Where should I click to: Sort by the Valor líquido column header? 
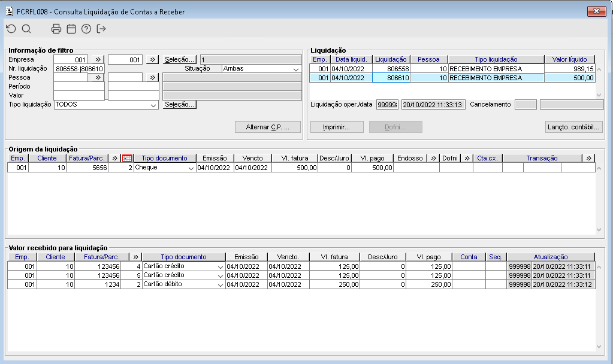[x=570, y=59]
